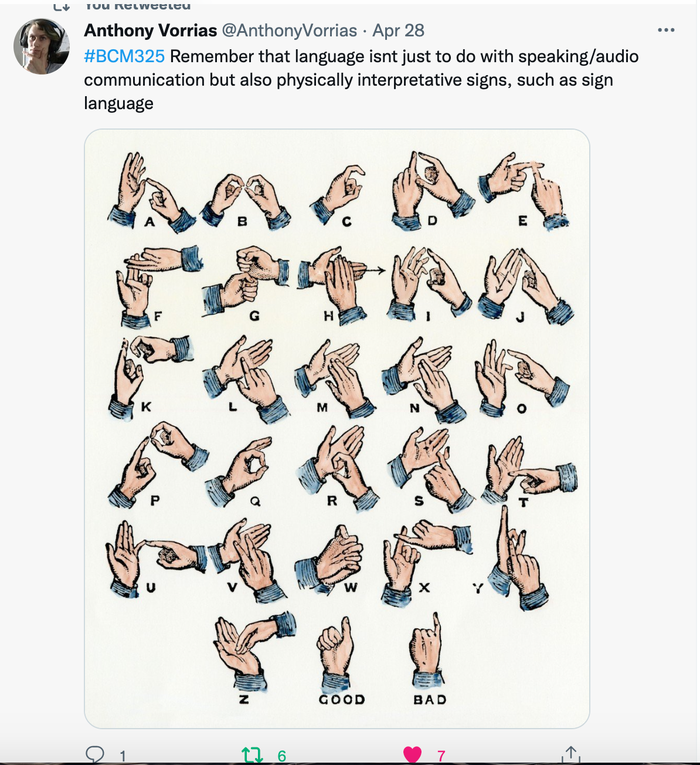Click the reply count number 1
The image size is (700, 765).
[x=123, y=756]
